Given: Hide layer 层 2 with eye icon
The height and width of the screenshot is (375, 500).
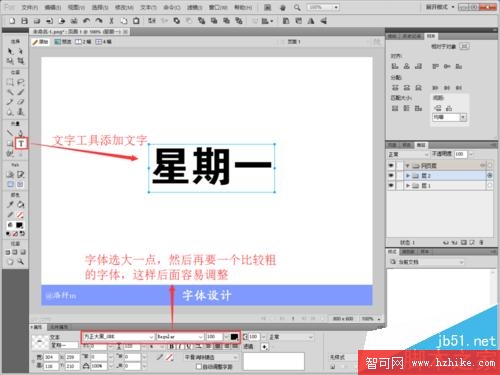Looking at the screenshot, I should coord(391,175).
